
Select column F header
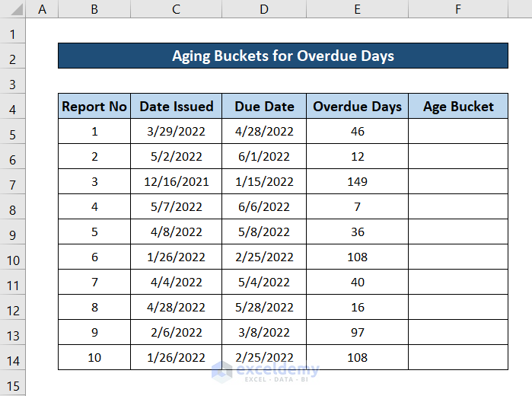point(458,9)
